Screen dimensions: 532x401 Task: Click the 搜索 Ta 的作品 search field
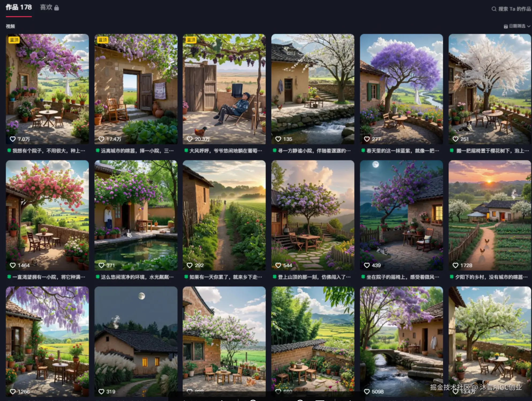(511, 9)
